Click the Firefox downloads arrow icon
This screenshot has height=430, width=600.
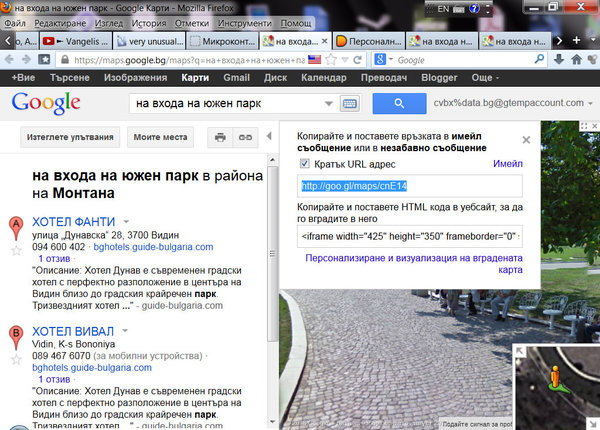point(559,59)
